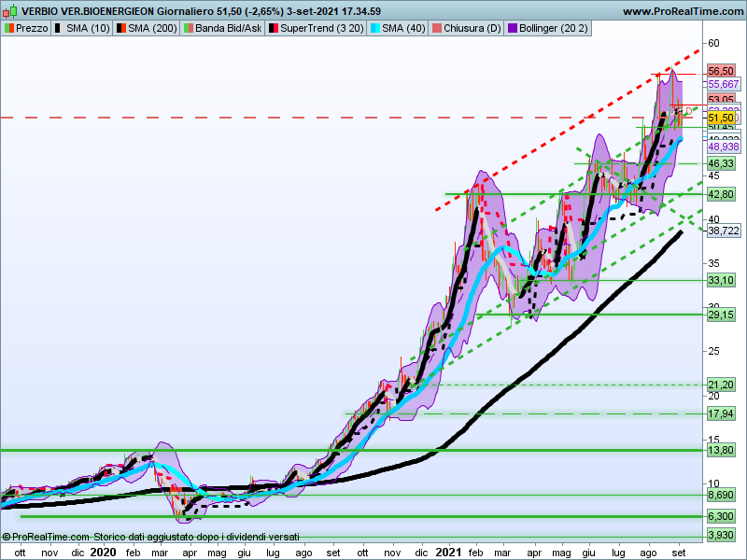Click the 60 tick on the price scale
Screen dimensions: 747x560
click(x=713, y=43)
